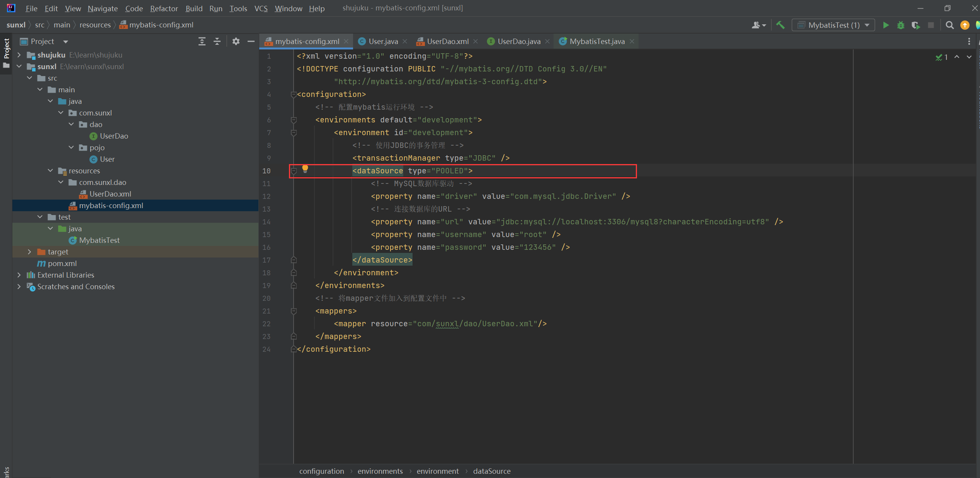Click the green Run button
This screenshot has width=980, height=478.
pyautogui.click(x=886, y=25)
